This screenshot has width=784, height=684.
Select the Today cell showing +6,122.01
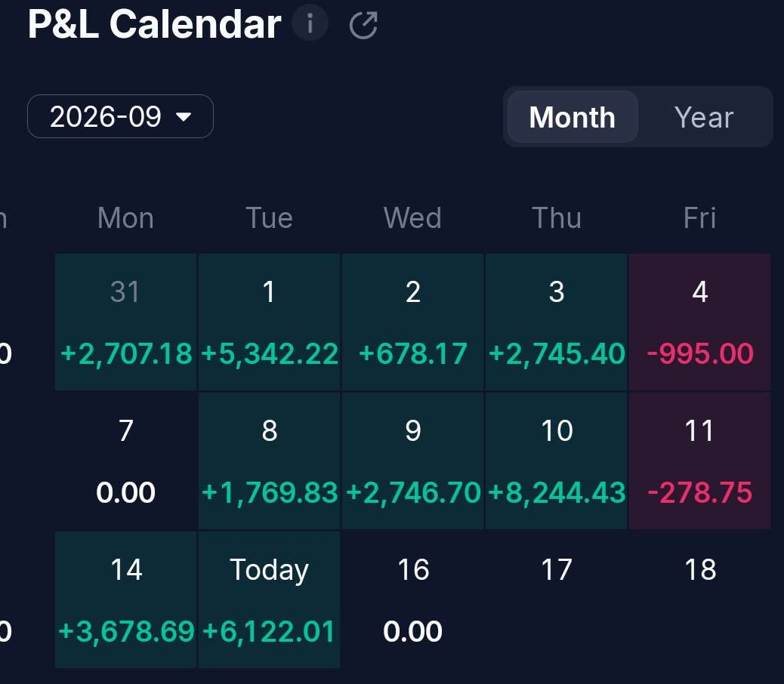click(x=269, y=599)
